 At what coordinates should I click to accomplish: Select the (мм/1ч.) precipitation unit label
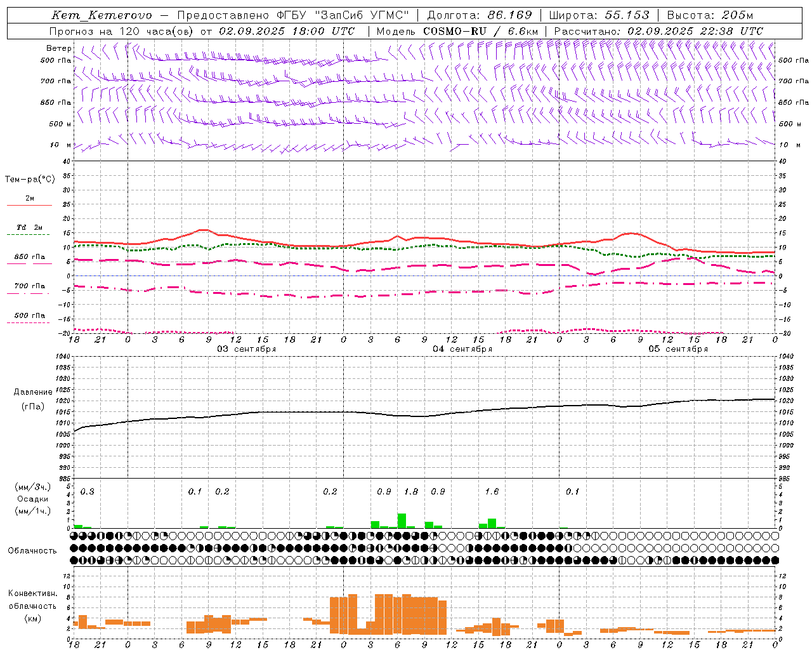tap(33, 511)
